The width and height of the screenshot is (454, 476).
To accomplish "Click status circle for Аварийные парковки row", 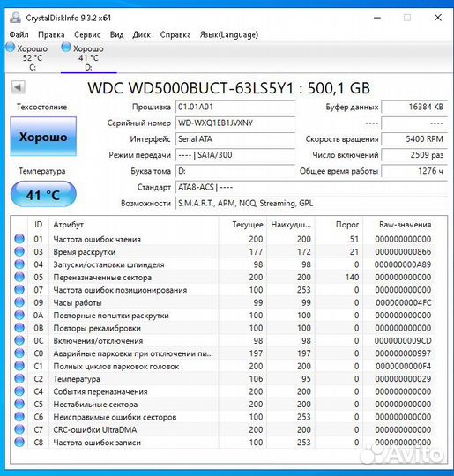I will [x=19, y=353].
